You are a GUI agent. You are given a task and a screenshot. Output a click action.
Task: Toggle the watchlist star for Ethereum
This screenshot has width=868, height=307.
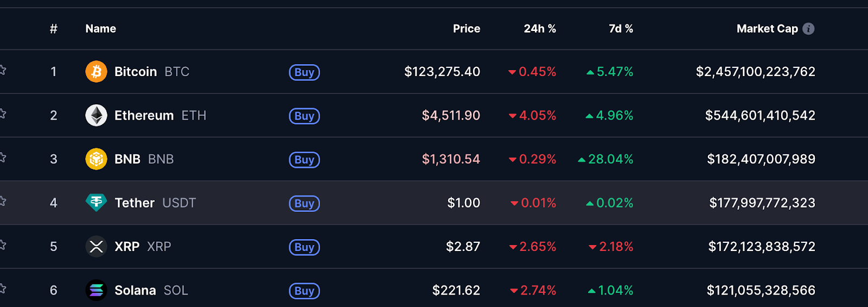pos(2,114)
